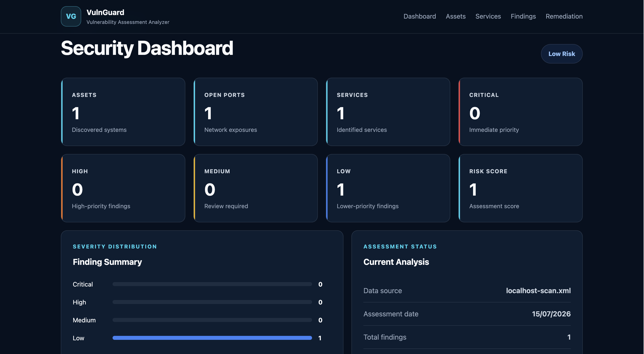
Task: Open the Services nav item
Action: pyautogui.click(x=488, y=16)
